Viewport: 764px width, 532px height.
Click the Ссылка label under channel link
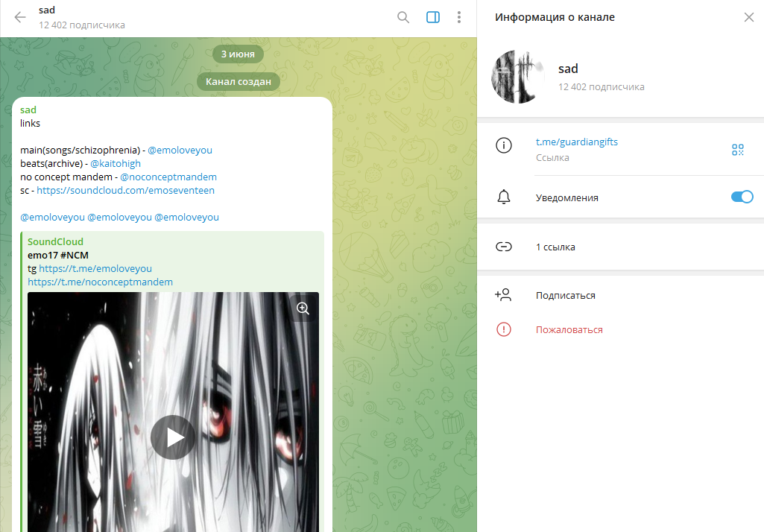click(552, 157)
